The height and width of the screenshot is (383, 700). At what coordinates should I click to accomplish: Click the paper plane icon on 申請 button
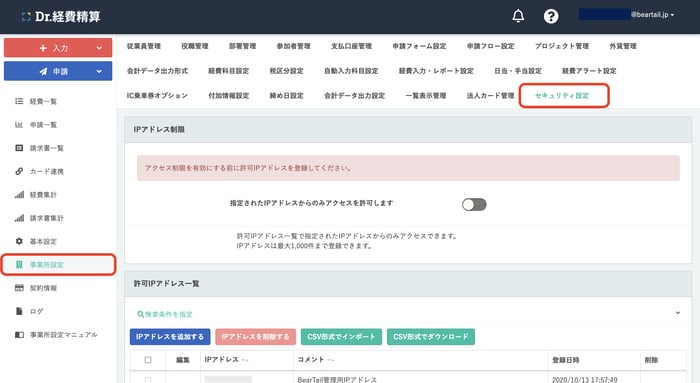(x=43, y=71)
